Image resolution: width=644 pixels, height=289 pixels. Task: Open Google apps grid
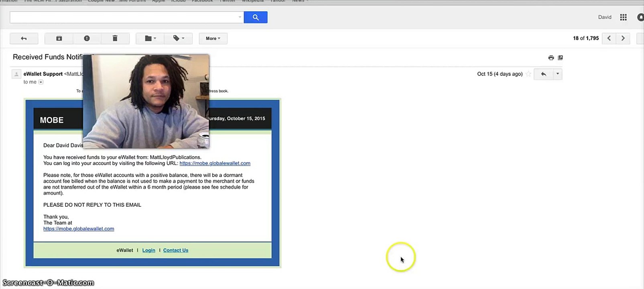pos(623,17)
